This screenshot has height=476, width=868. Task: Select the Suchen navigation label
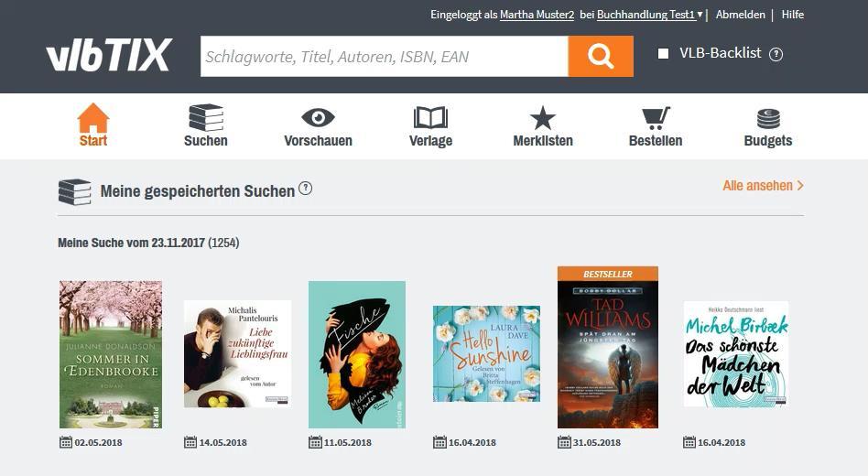[206, 141]
